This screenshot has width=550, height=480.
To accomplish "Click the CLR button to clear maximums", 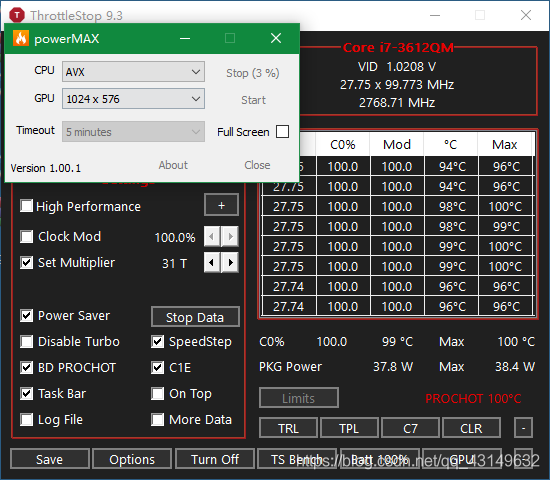I will 471,428.
